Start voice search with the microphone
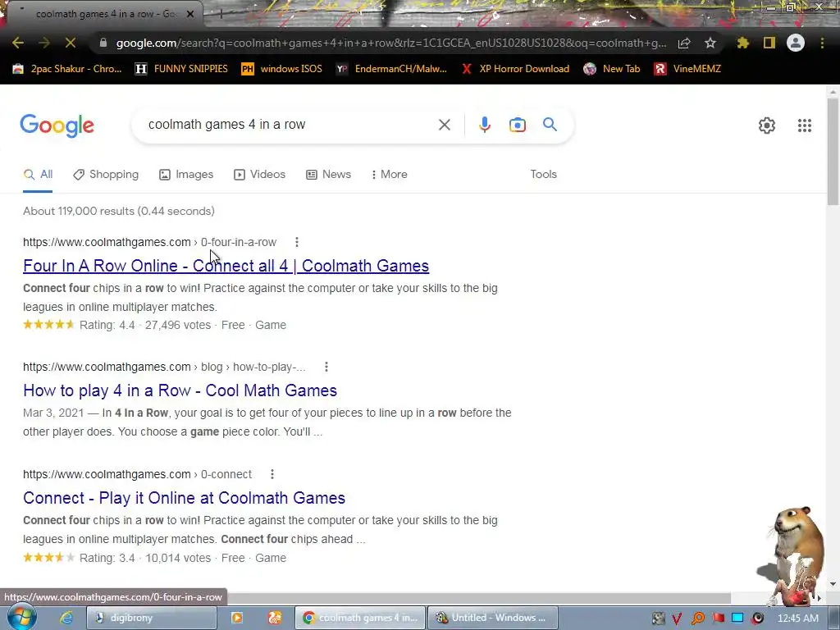840x630 pixels. pos(484,125)
